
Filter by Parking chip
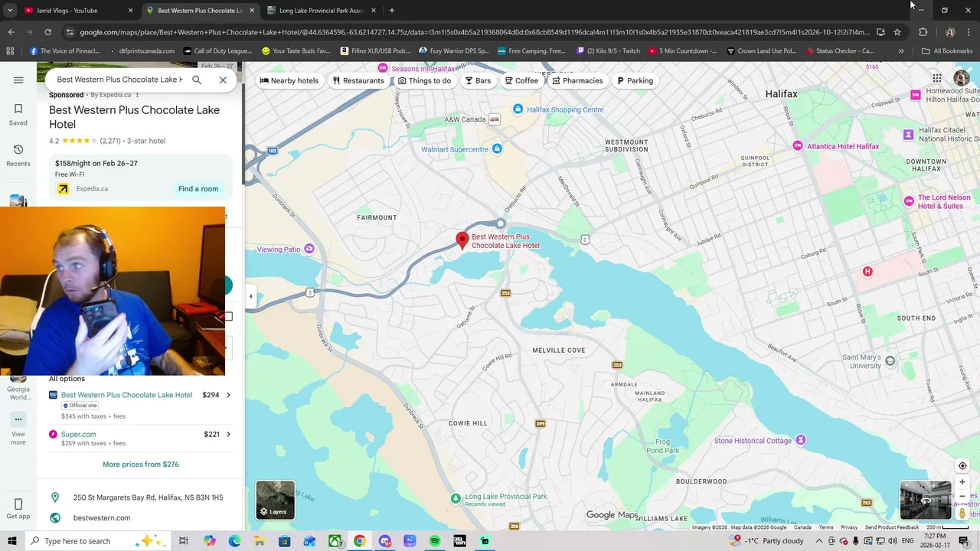635,80
